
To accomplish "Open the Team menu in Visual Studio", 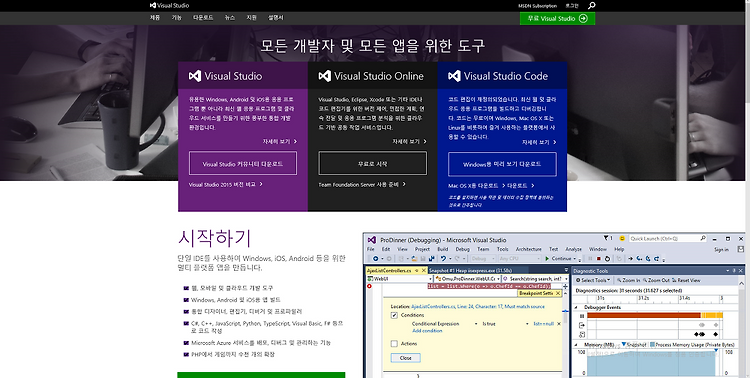I will pos(483,249).
